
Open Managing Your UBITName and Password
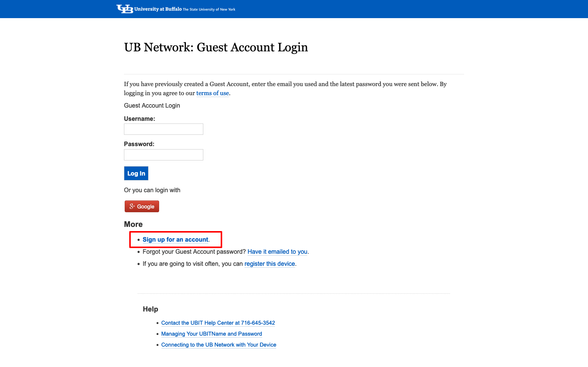[x=211, y=334]
